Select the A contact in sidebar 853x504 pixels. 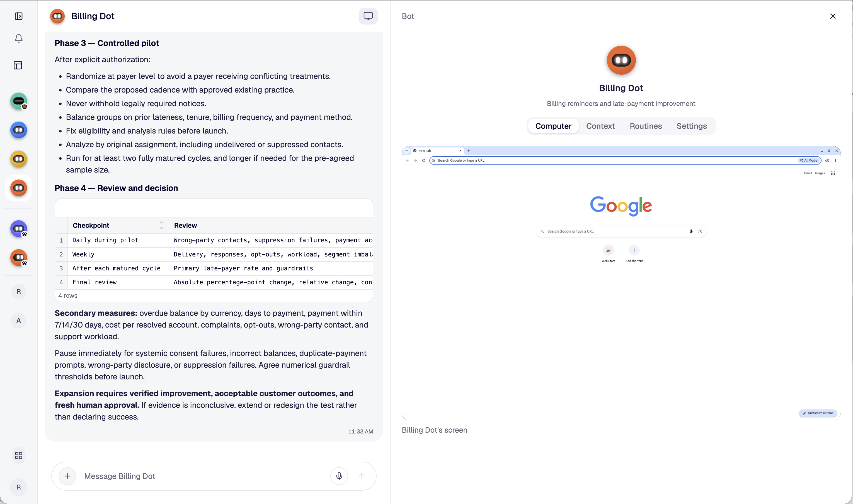click(19, 321)
